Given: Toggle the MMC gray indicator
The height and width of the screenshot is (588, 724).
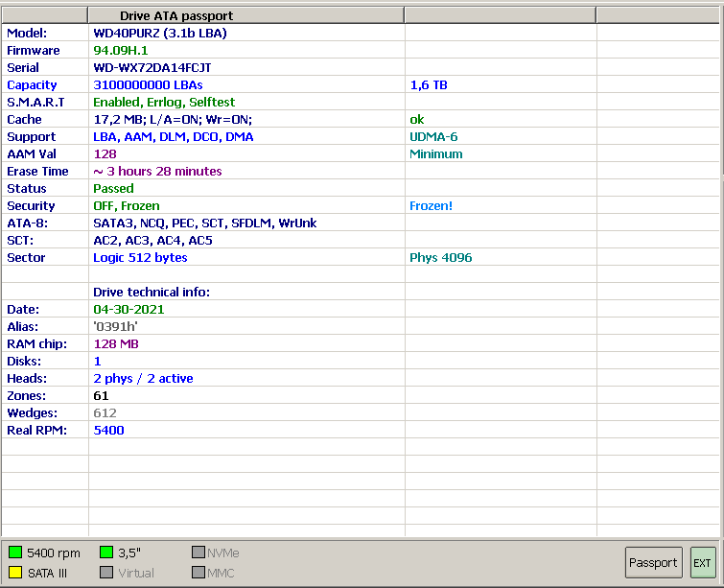Looking at the screenshot, I should [x=199, y=573].
